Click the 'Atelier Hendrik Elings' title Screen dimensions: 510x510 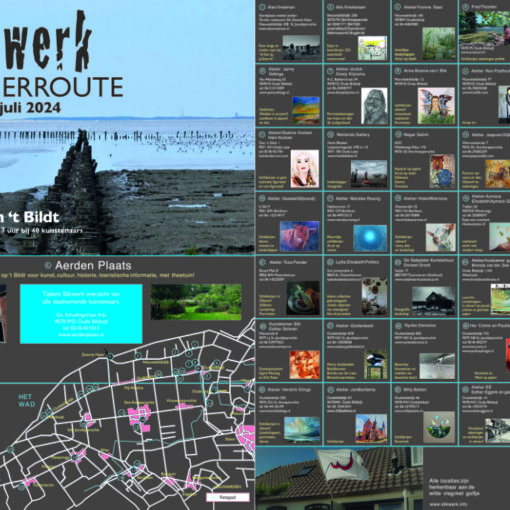289,389
